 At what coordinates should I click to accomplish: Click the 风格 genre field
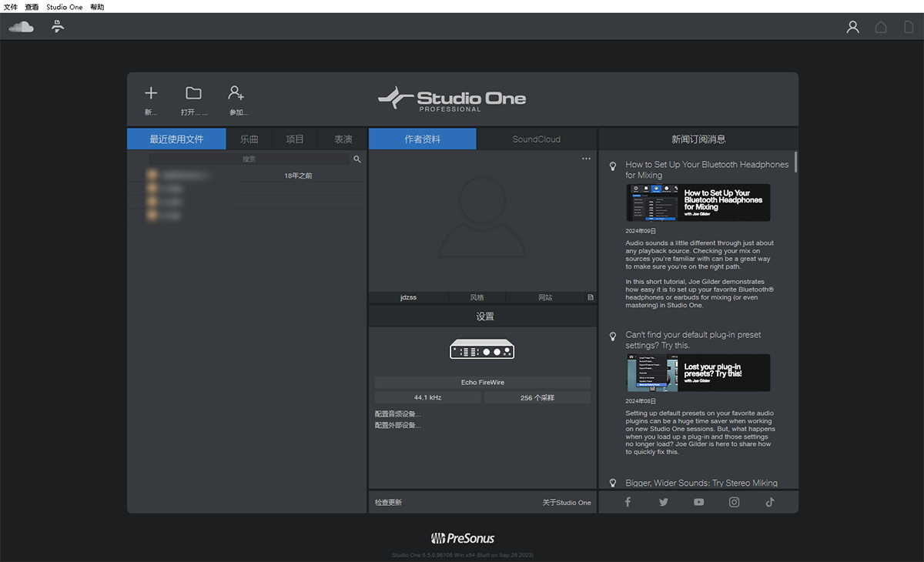(x=477, y=297)
